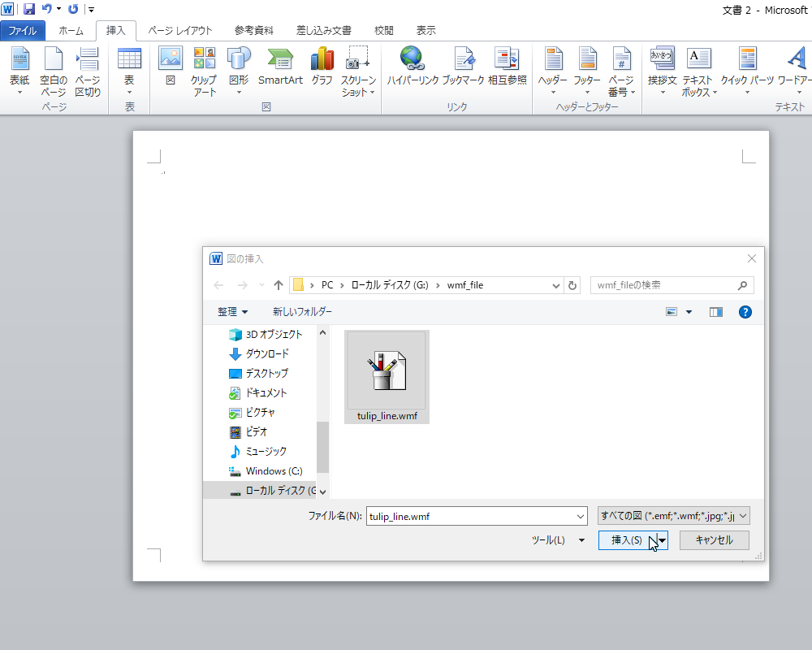
Task: Toggle the preview pane button in dialog
Action: click(715, 312)
